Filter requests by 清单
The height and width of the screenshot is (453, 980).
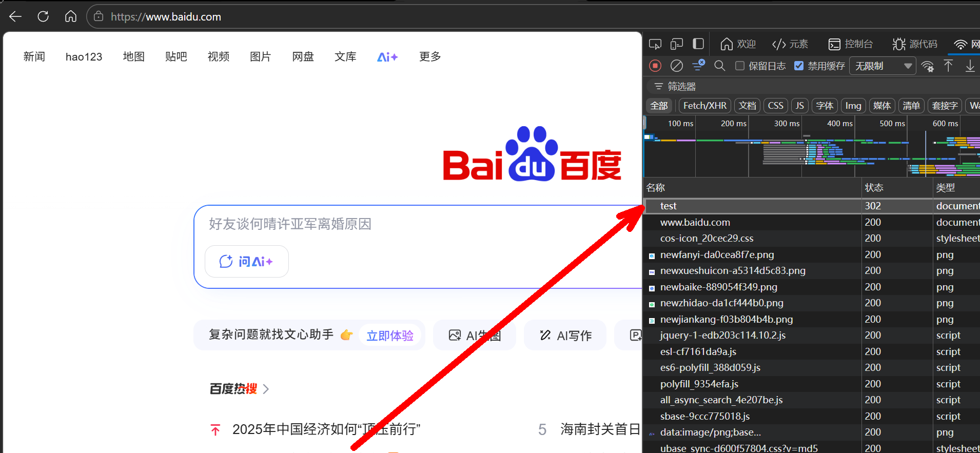click(x=911, y=106)
